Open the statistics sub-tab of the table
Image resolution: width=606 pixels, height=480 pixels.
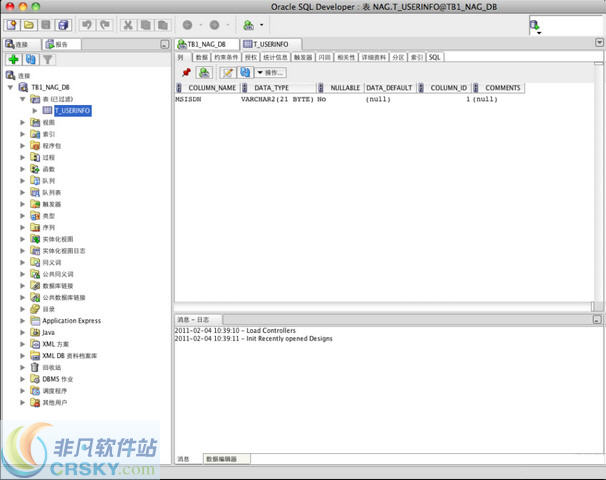coord(275,57)
